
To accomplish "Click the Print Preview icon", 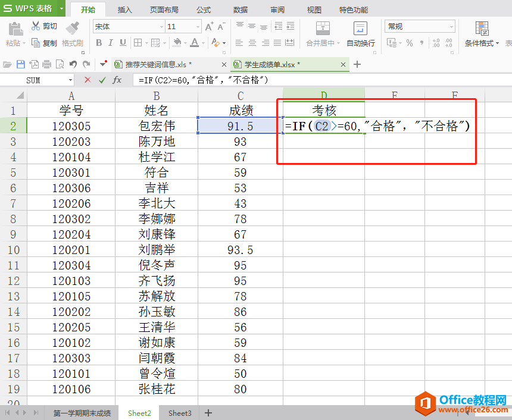I will coord(60,64).
